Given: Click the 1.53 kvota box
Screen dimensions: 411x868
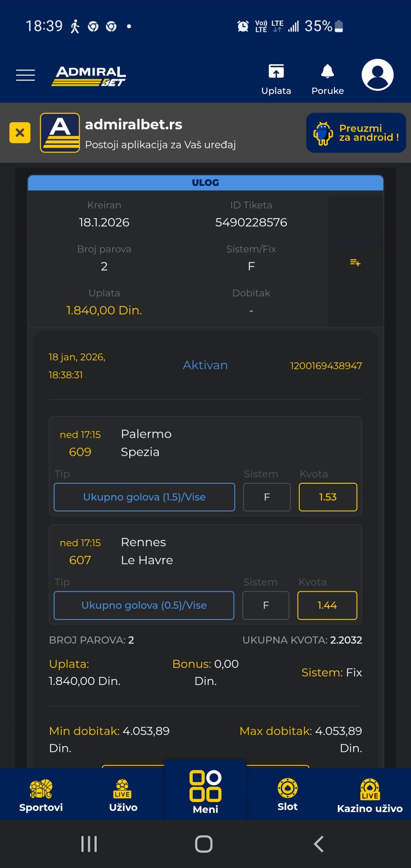Looking at the screenshot, I should click(328, 497).
